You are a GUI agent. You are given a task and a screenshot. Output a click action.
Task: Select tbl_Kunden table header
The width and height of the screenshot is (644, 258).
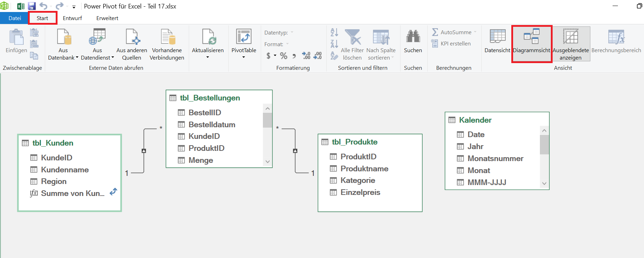(70, 143)
